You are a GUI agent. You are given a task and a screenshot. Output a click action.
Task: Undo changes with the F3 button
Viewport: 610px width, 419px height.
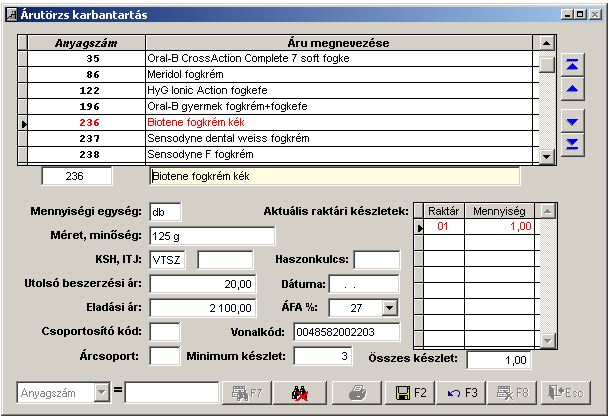point(462,393)
